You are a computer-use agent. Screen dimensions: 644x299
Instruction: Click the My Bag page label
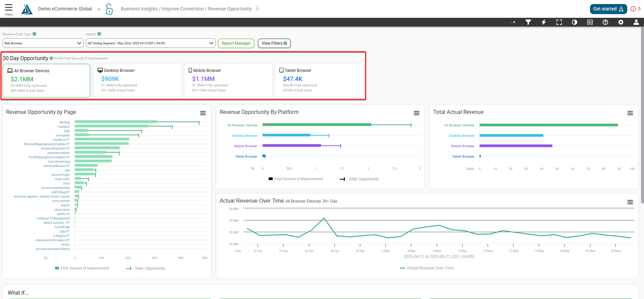click(x=65, y=122)
